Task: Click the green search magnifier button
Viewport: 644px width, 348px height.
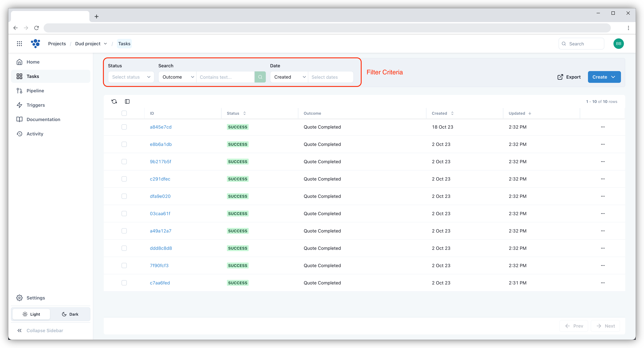Action: pyautogui.click(x=260, y=77)
